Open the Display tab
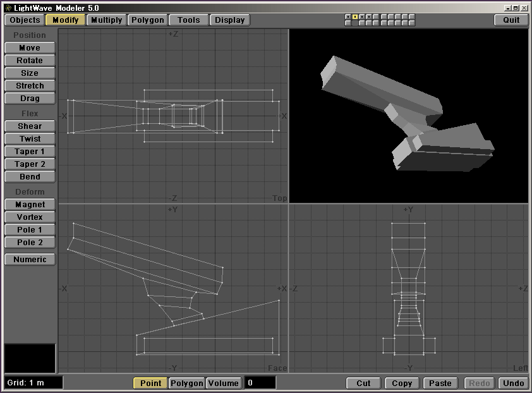Image resolution: width=532 pixels, height=393 pixels. 229,20
